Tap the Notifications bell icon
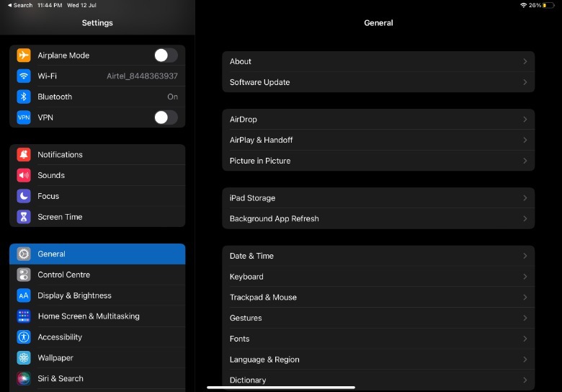Viewport: 562px width, 392px height. tap(24, 154)
